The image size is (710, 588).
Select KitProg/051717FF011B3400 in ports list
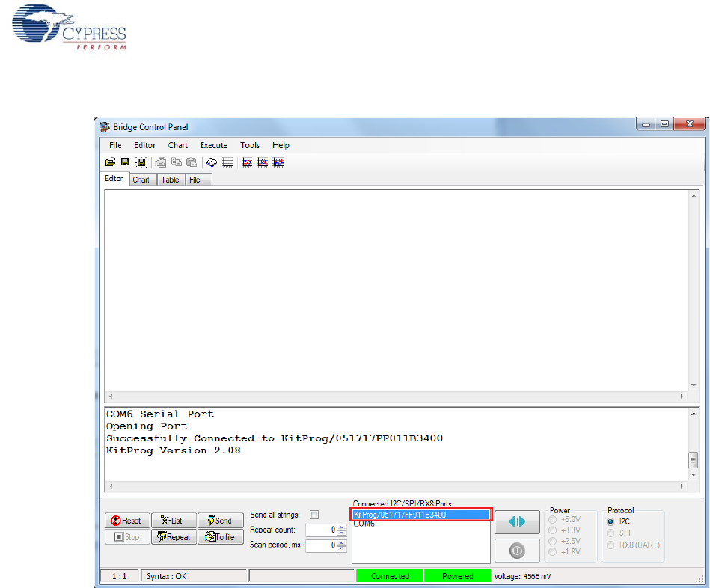point(421,515)
